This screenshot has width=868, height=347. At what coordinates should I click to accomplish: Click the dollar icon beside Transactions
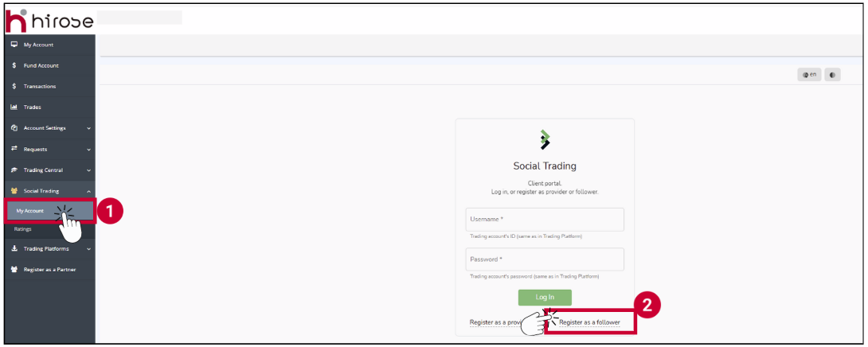tap(14, 86)
